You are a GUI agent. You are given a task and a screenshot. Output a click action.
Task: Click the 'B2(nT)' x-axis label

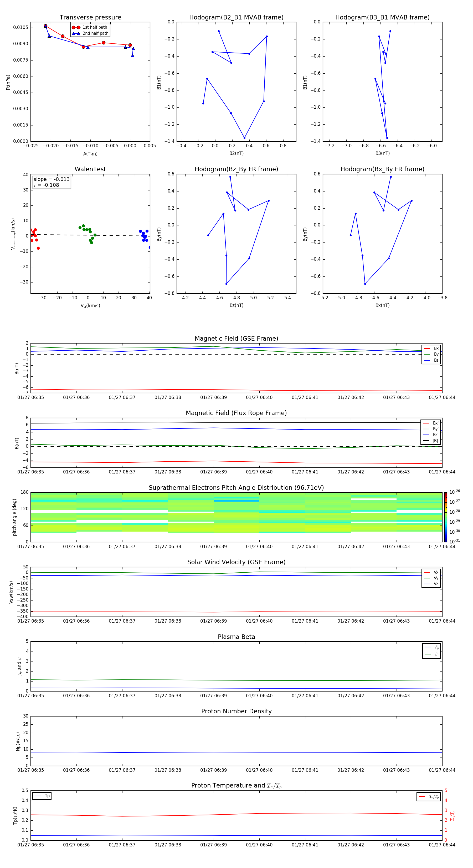coord(236,153)
